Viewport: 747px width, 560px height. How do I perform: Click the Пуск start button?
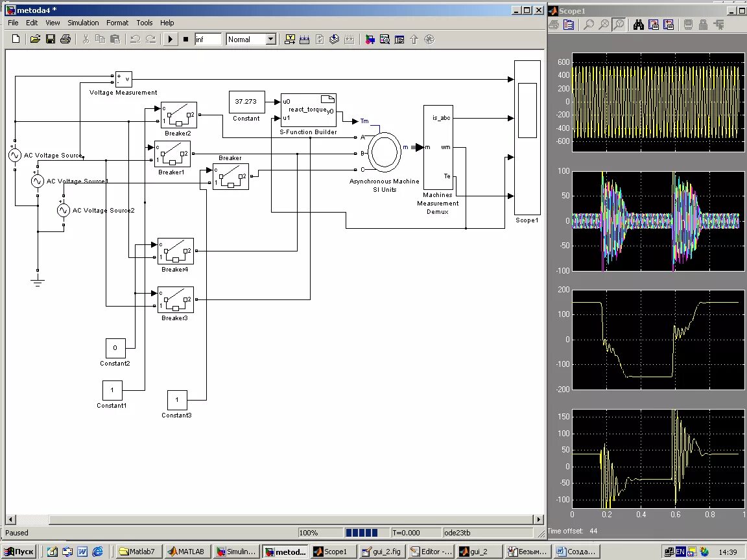click(x=20, y=552)
